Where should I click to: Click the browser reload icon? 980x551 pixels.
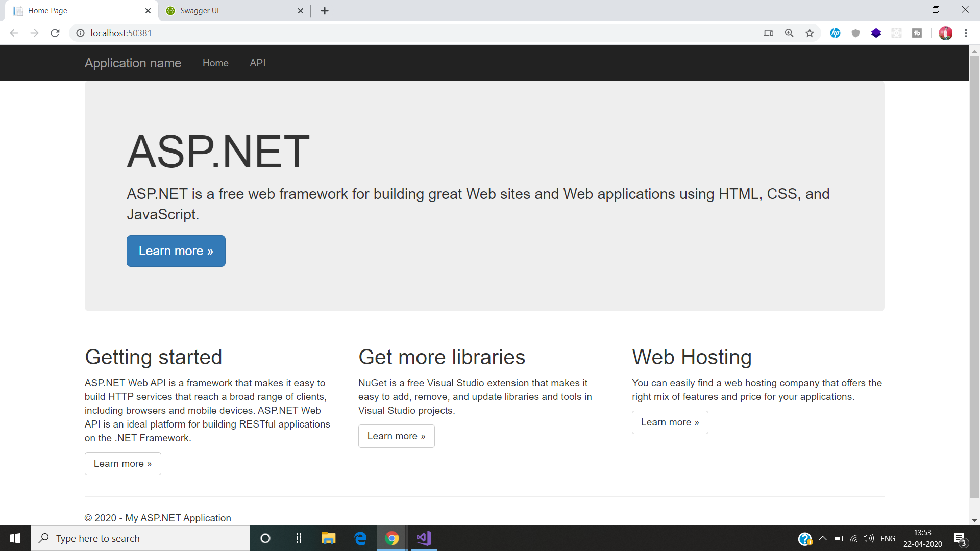(x=55, y=33)
